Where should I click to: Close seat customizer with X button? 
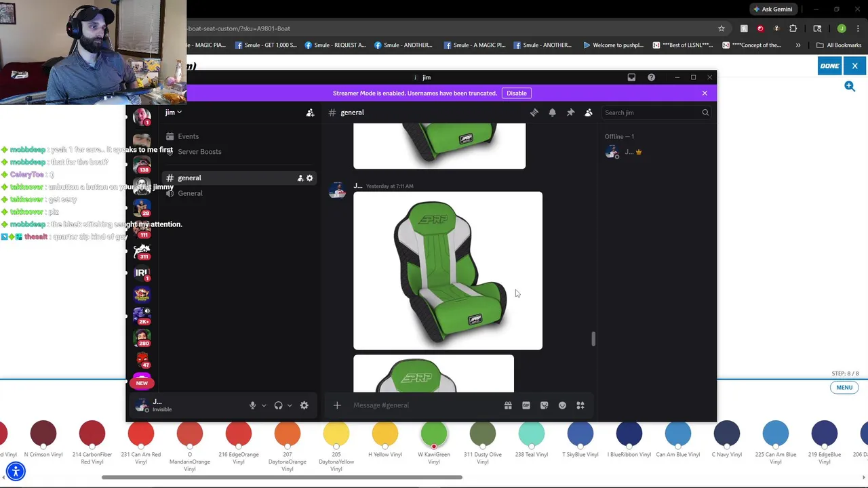pyautogui.click(x=854, y=66)
